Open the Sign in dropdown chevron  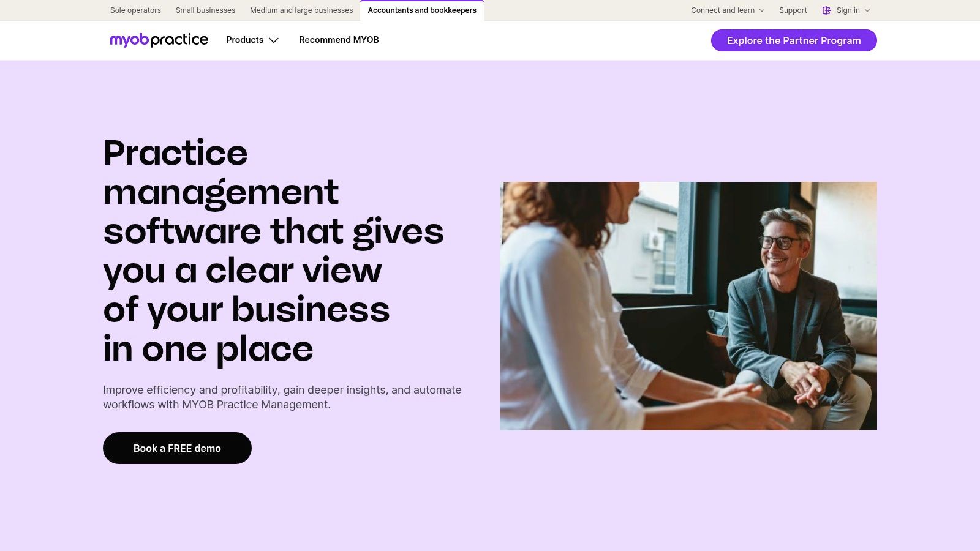867,10
